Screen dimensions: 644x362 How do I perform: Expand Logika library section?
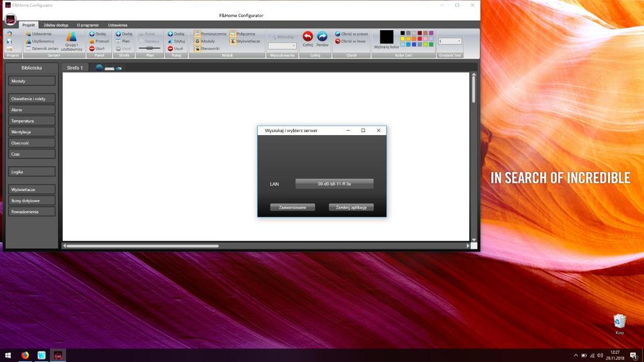[31, 172]
